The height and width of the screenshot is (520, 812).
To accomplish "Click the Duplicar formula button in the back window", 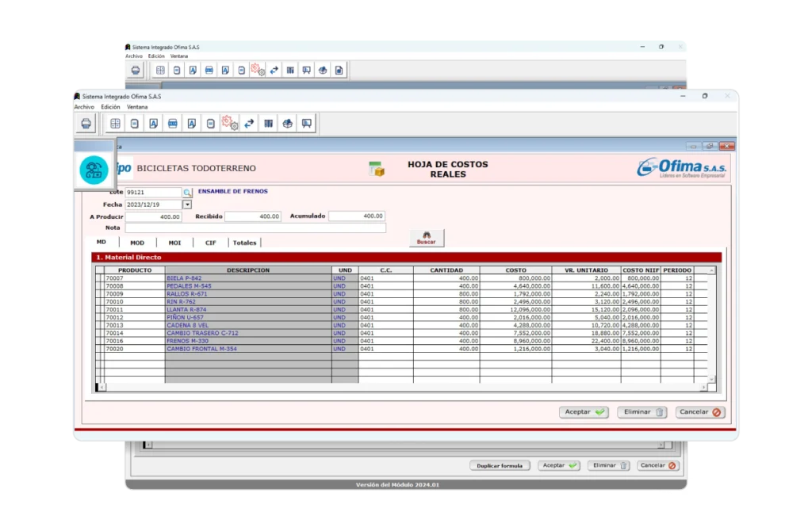I will pos(500,465).
